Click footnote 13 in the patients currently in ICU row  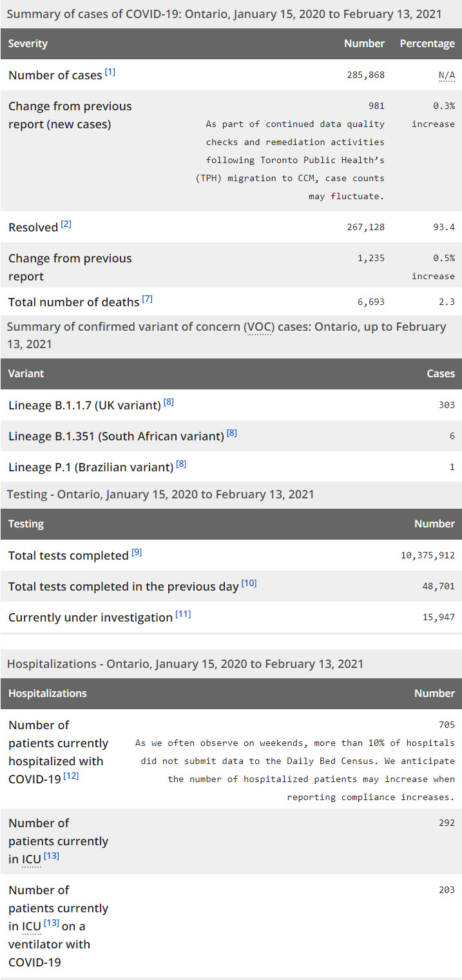52,856
